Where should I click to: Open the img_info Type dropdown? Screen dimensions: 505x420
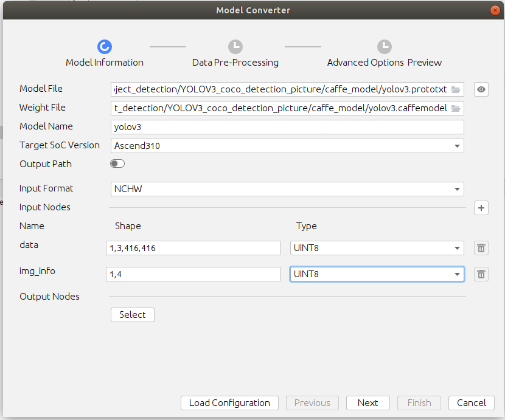pos(377,274)
